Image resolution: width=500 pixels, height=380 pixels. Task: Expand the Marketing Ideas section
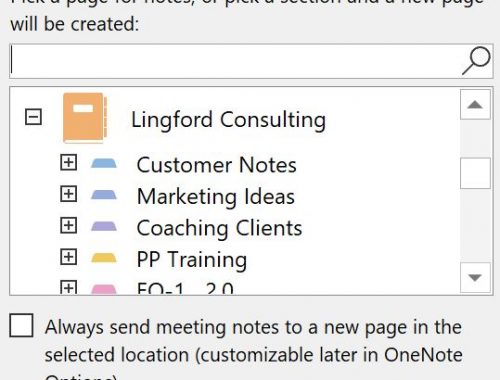pyautogui.click(x=68, y=194)
